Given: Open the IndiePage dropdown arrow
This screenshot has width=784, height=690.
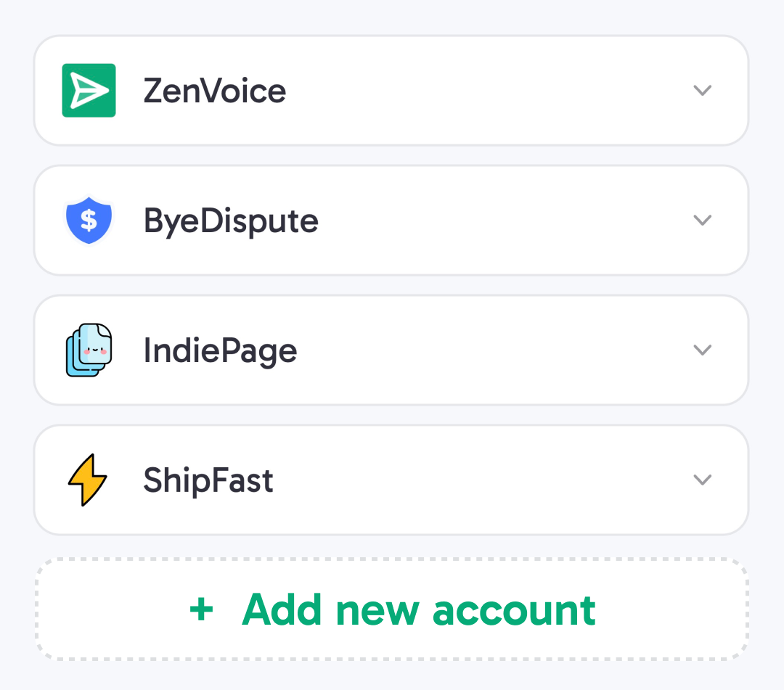Looking at the screenshot, I should click(702, 350).
